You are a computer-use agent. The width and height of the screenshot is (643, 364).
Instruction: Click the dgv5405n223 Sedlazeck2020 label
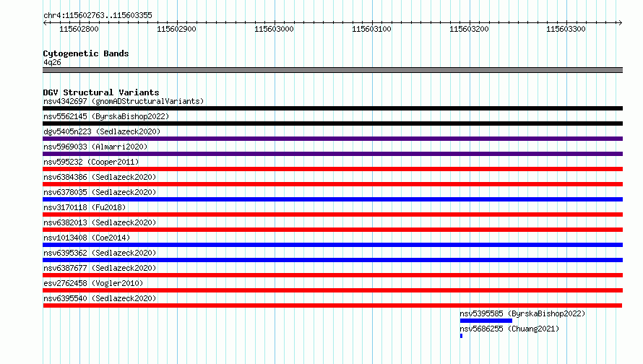pos(102,131)
